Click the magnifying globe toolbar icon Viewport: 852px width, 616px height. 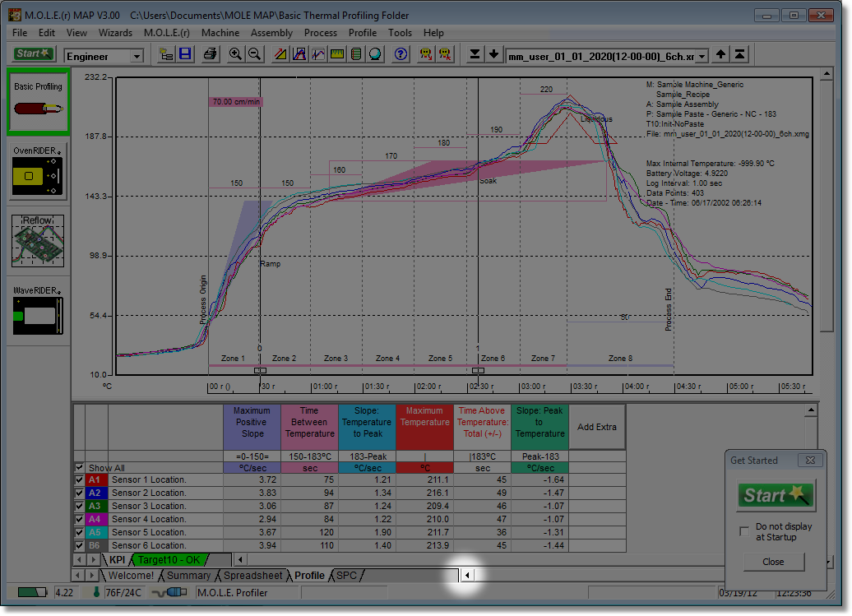376,54
